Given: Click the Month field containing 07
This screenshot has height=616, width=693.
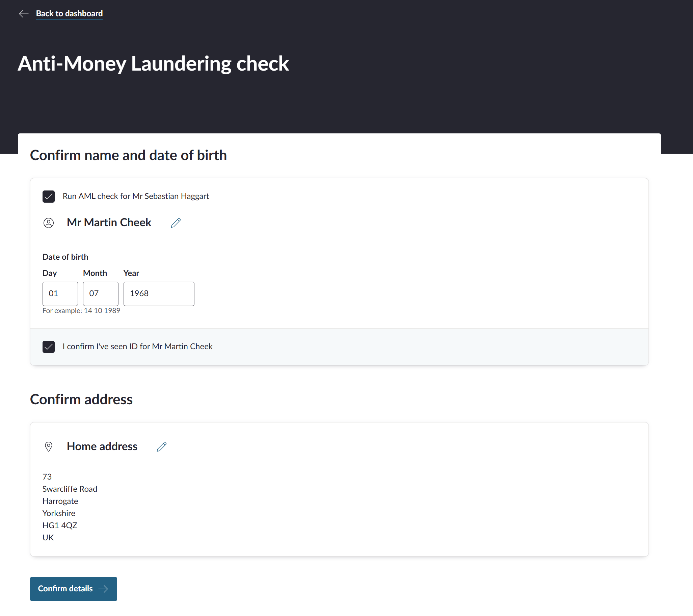Looking at the screenshot, I should (101, 293).
